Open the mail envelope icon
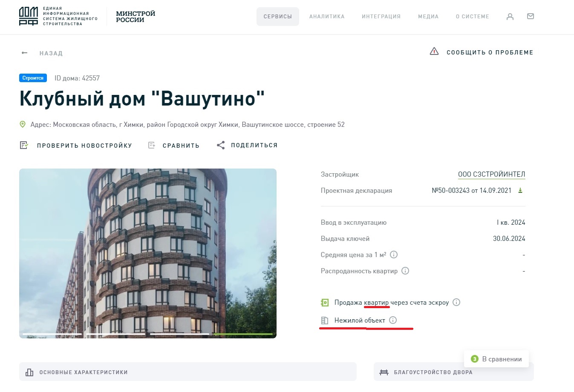This screenshot has width=574, height=392. pyautogui.click(x=531, y=16)
